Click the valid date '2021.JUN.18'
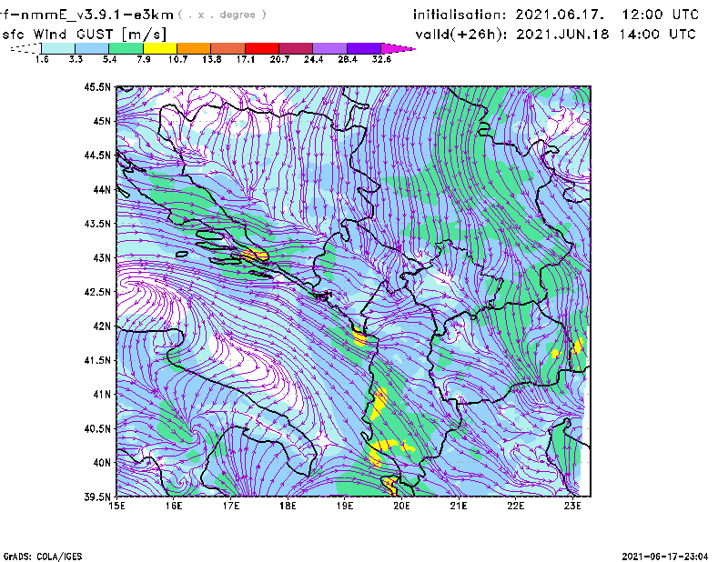Viewport: 728px width, 562px height. coord(562,35)
